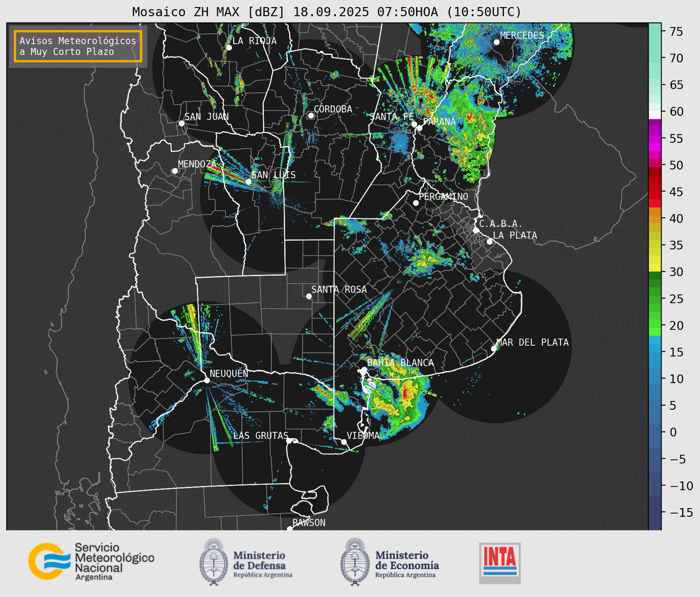Click the Ministerio de Economía emblem
Screen dimensions: 700x597
(355, 562)
